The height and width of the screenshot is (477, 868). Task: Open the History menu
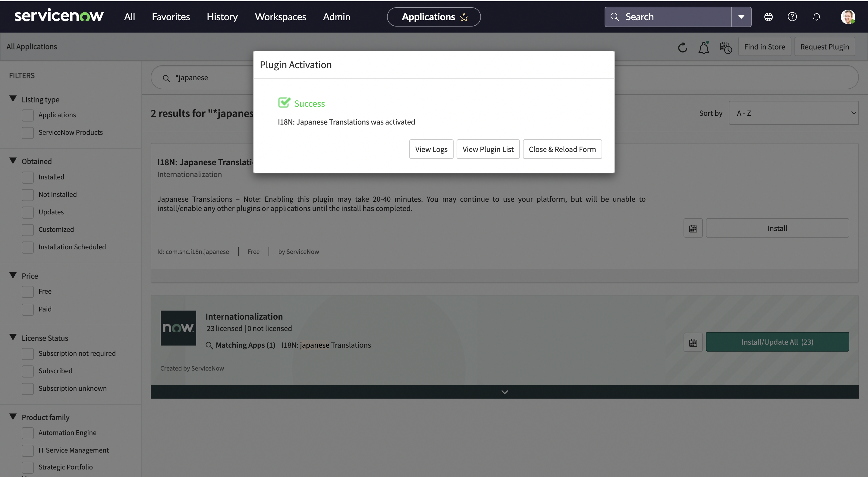click(222, 17)
